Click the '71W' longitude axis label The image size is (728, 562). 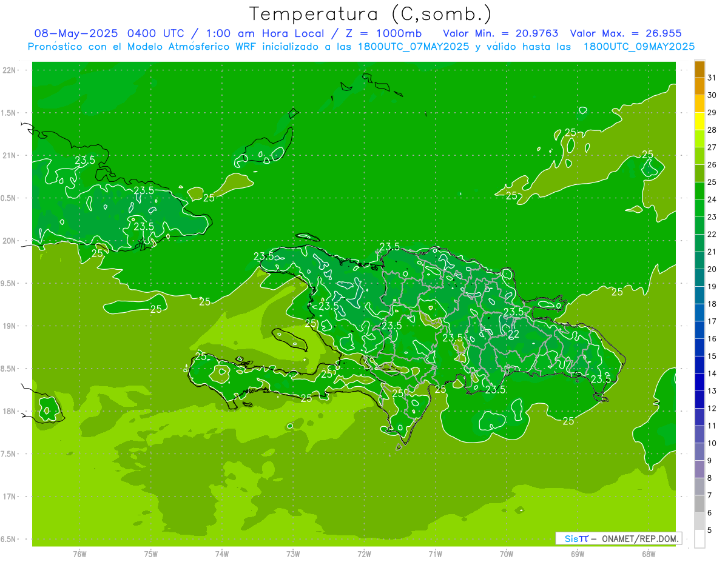coord(435,555)
